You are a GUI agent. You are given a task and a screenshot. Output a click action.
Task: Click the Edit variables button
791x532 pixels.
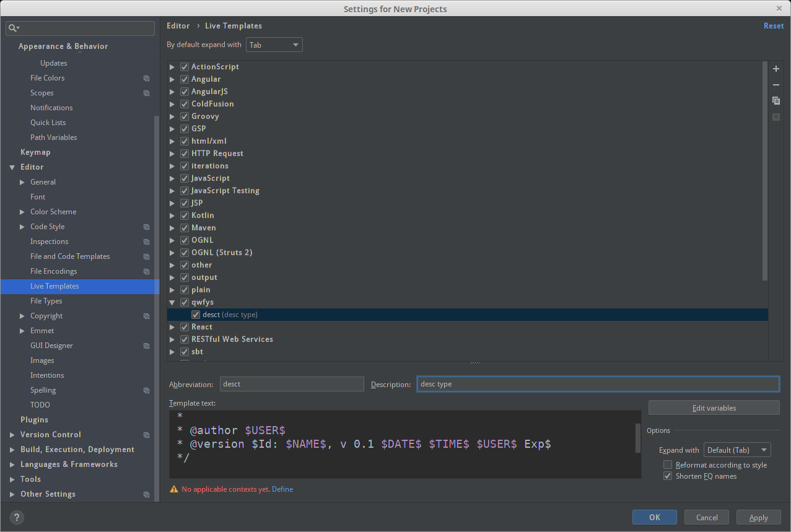click(714, 408)
